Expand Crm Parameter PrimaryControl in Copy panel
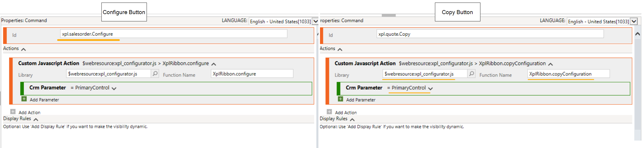Screen dimensions: 644x148 pos(431,88)
